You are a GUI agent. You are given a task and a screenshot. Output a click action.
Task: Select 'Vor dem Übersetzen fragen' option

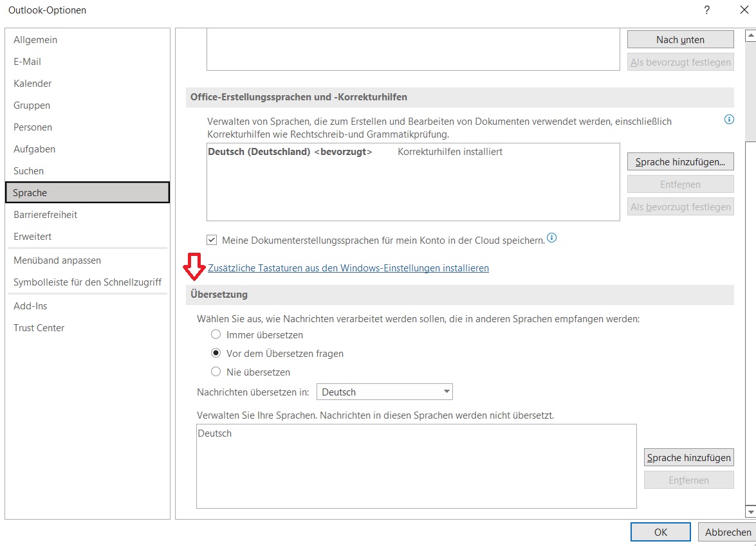pos(216,353)
